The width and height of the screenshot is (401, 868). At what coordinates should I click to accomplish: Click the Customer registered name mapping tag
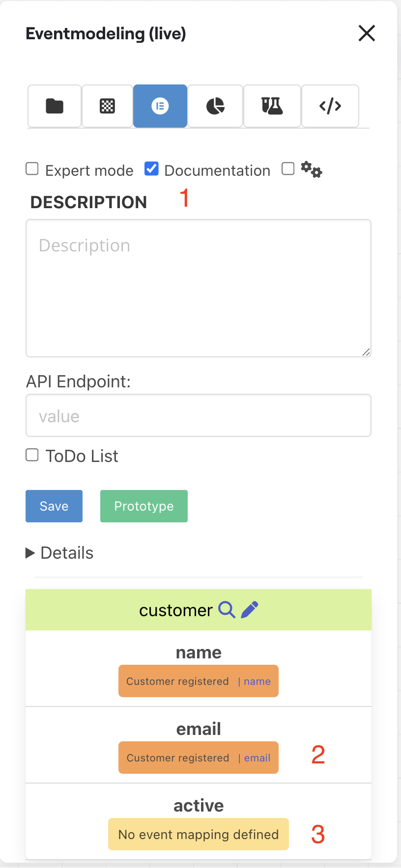198,681
